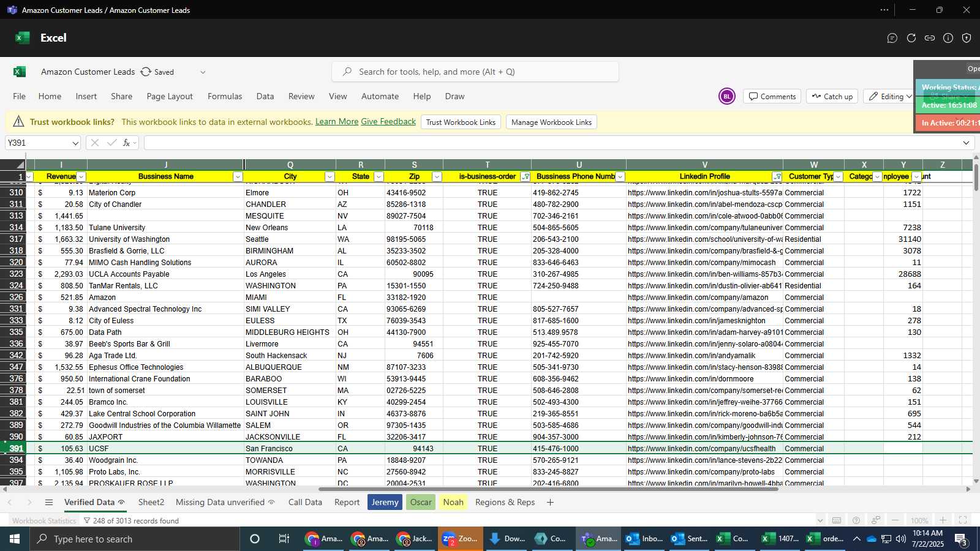Open the chat conversation icon in header

point(892,38)
